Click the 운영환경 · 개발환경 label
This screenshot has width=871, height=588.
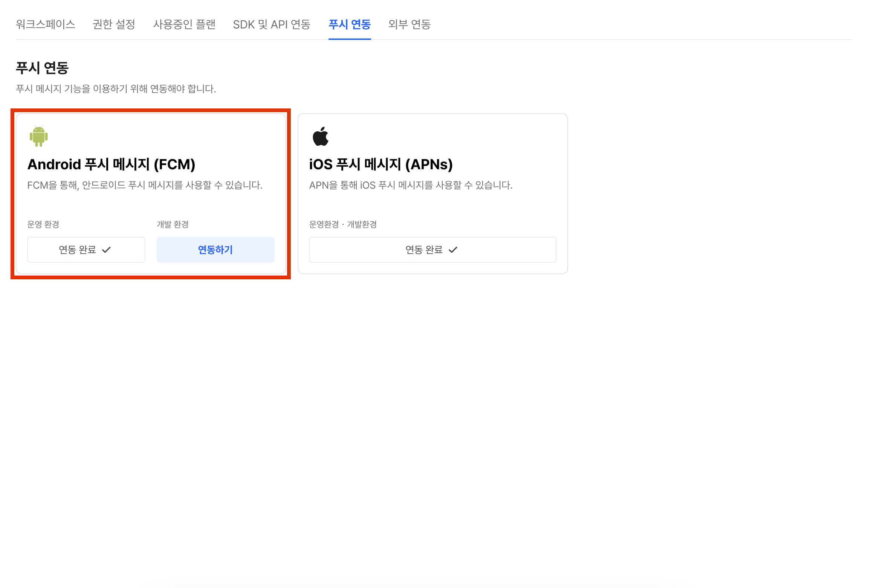(x=343, y=224)
